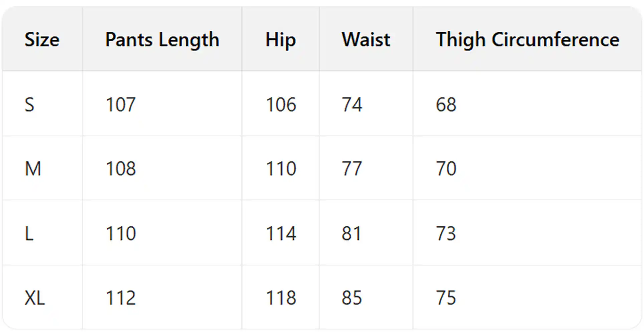Click waist value 85 for size XL
Image resolution: width=644 pixels, height=334 pixels.
[352, 298]
